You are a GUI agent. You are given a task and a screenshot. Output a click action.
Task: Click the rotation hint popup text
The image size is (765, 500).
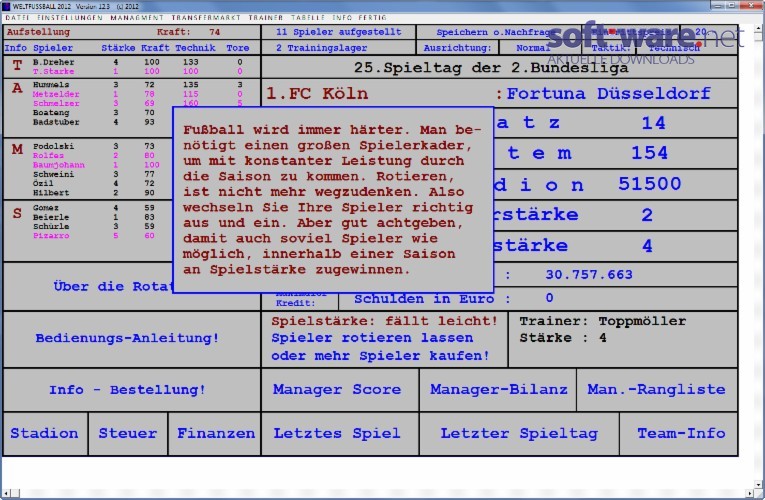(332, 200)
